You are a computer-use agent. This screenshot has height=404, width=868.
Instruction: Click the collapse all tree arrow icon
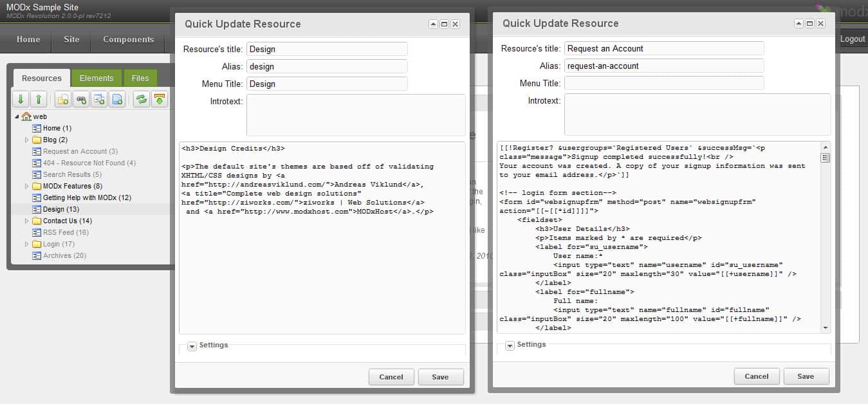39,99
